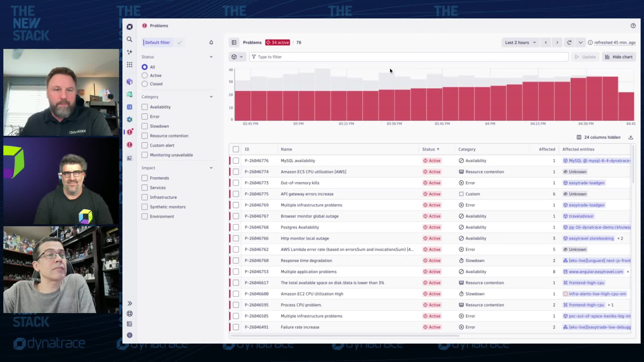This screenshot has height=362, width=644.
Task: Click the 34 active badge
Action: pos(277,43)
